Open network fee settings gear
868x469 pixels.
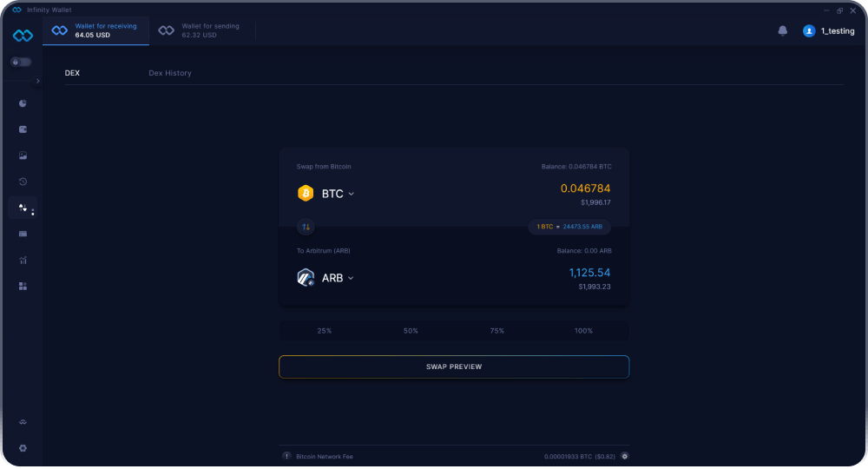point(624,456)
